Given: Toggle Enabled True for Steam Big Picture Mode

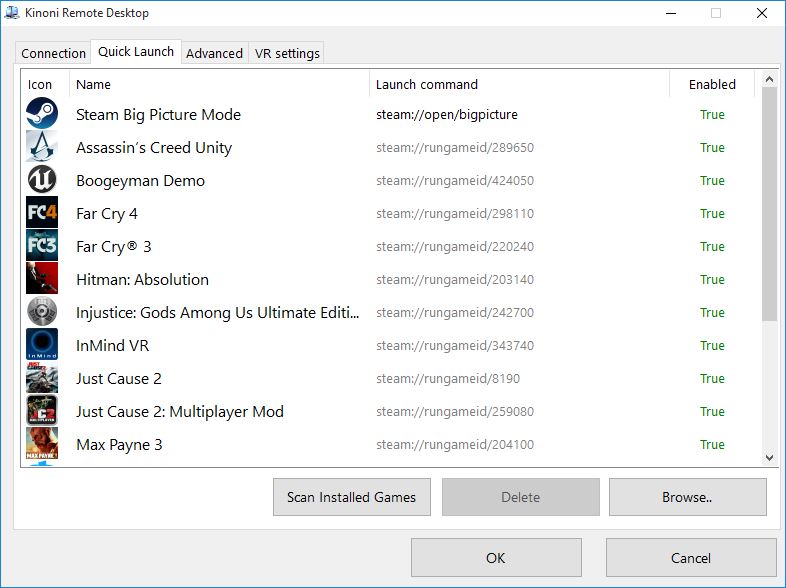Looking at the screenshot, I should tap(712, 114).
